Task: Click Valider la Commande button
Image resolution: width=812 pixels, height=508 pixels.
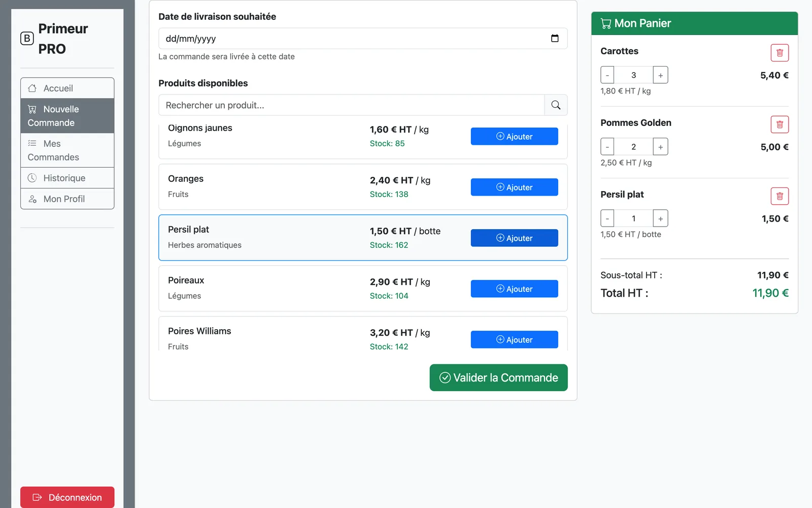Action: pos(498,377)
